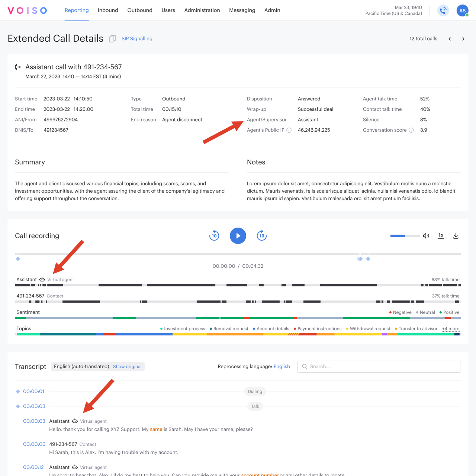Viewport: 476px width, 476px height.
Task: Click the info icon beside Agent's Public IP
Action: click(289, 130)
